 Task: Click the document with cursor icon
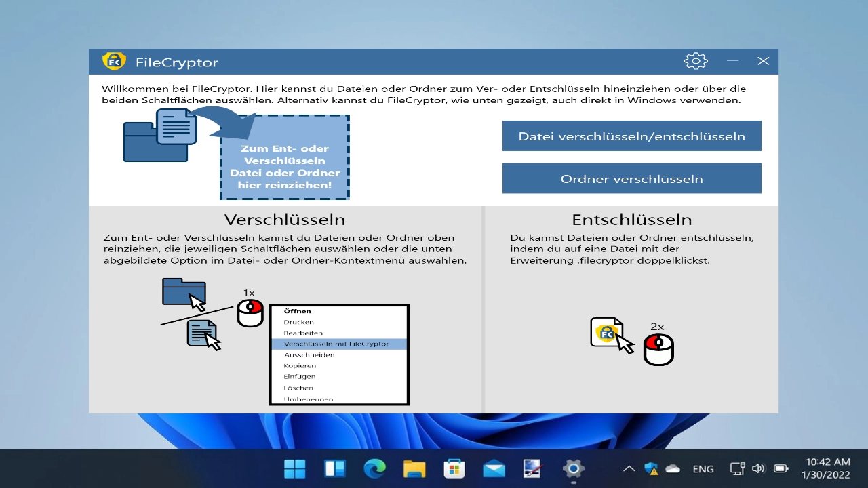(204, 335)
